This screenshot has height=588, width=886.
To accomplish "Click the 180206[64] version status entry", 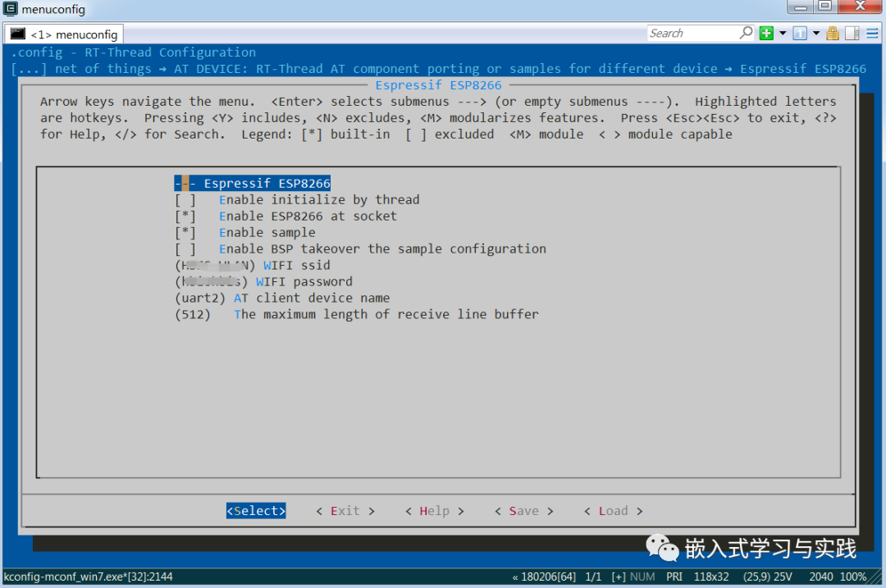I will click(544, 577).
